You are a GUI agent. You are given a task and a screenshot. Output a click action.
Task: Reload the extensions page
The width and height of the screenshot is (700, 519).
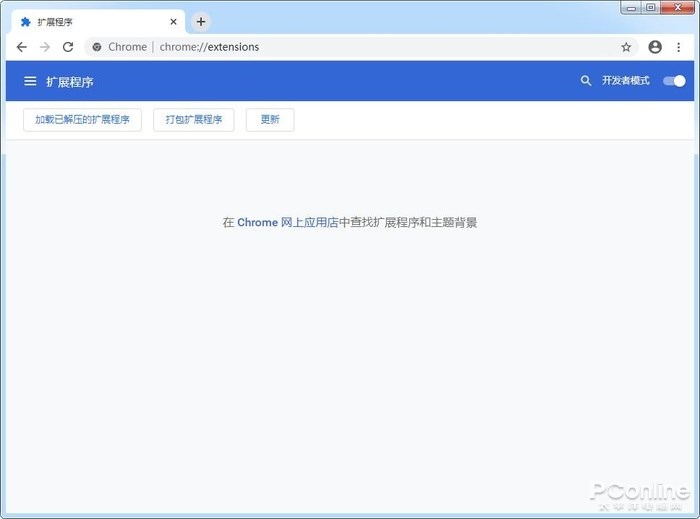[68, 47]
